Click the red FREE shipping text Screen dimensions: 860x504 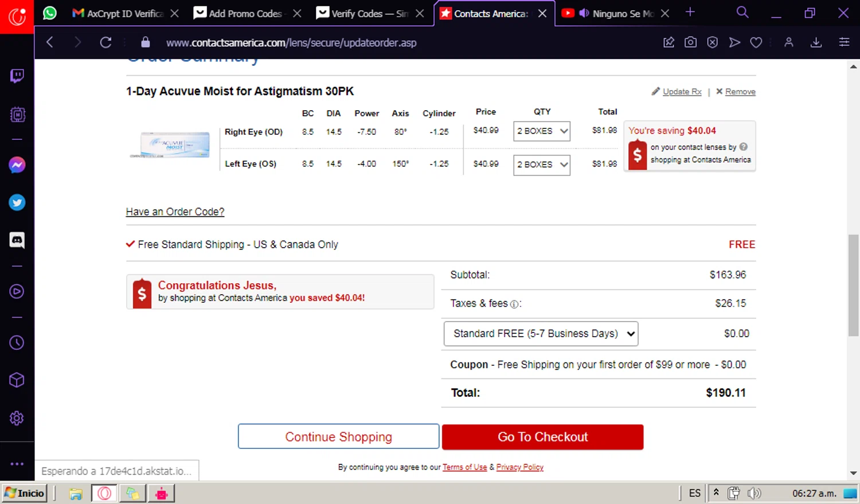click(x=742, y=245)
